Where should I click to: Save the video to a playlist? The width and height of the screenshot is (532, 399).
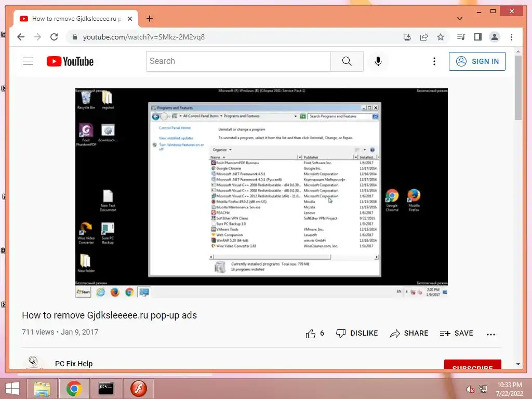456,333
